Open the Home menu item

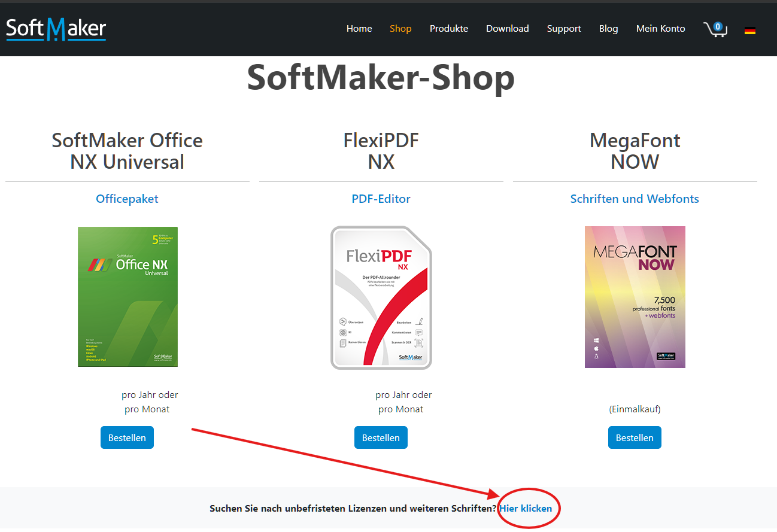pyautogui.click(x=359, y=29)
